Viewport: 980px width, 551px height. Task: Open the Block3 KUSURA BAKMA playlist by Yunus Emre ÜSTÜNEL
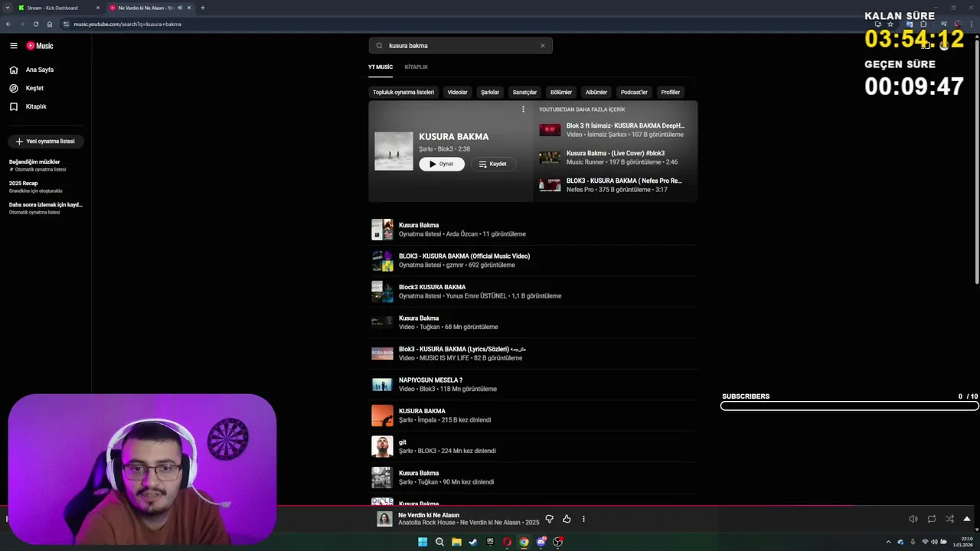click(x=533, y=292)
